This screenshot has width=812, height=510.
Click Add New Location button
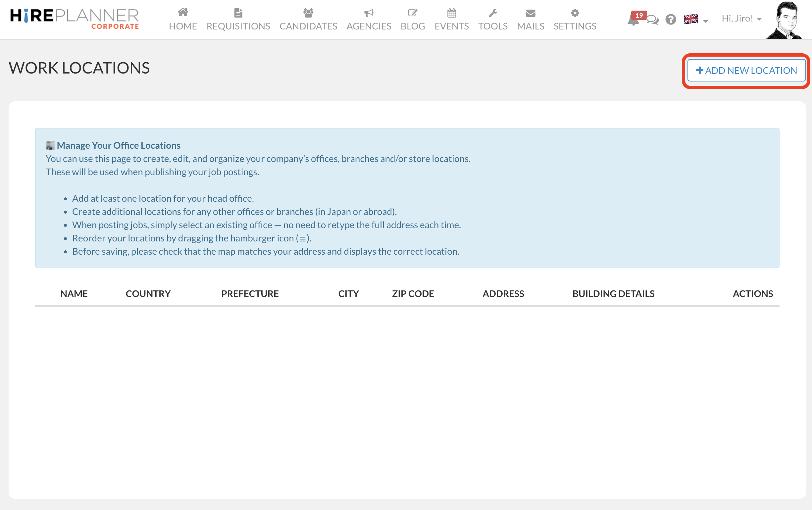746,71
